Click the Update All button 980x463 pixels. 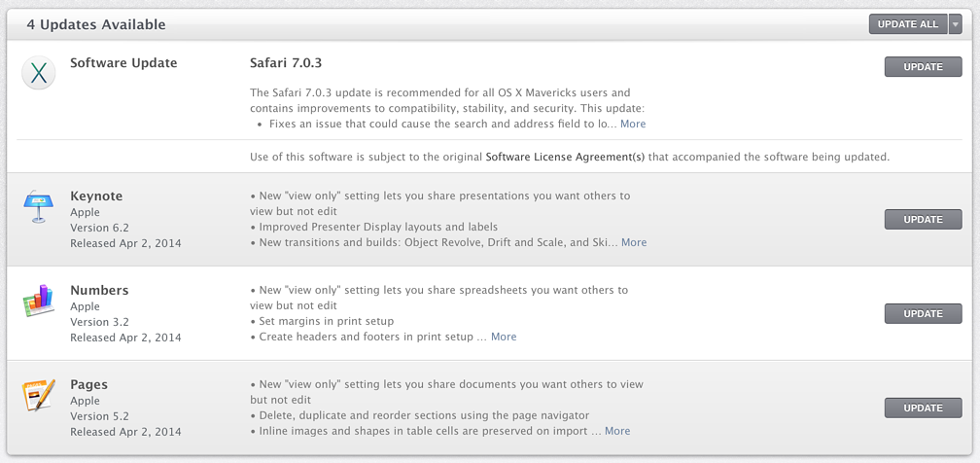point(908,23)
